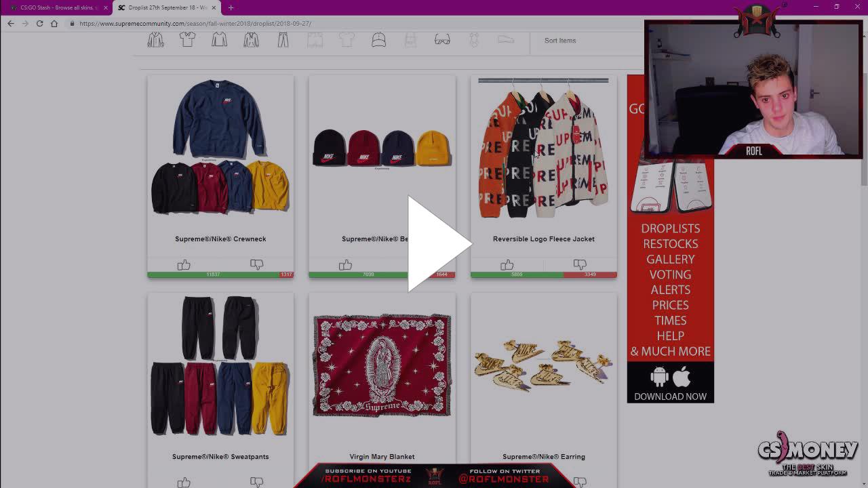Switch to the CS:GO Stash tab
This screenshot has width=868, height=488.
click(x=57, y=7)
